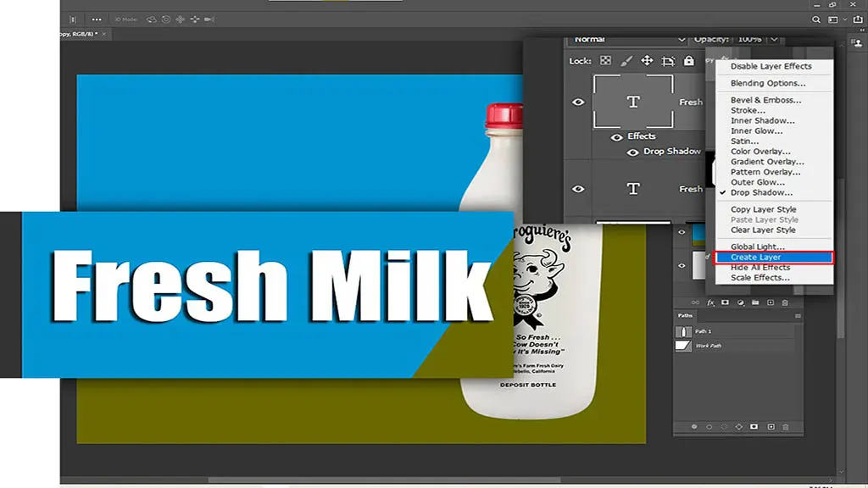Toggle eye of the blue shape layer
This screenshot has width=868, height=488.
[682, 232]
